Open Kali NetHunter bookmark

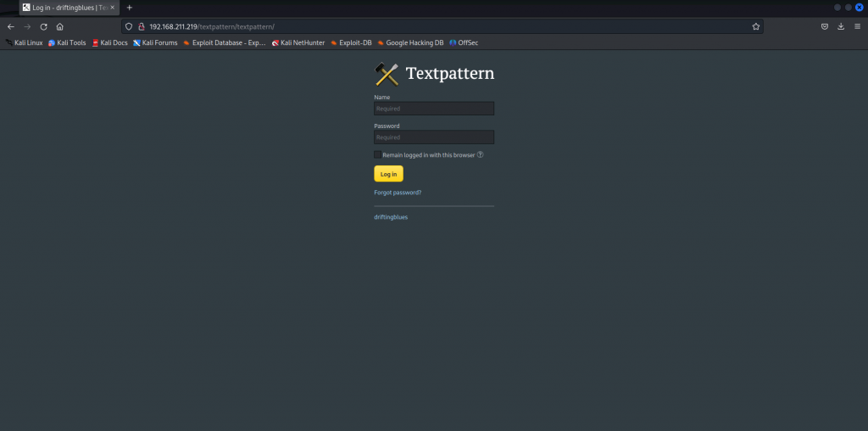298,42
